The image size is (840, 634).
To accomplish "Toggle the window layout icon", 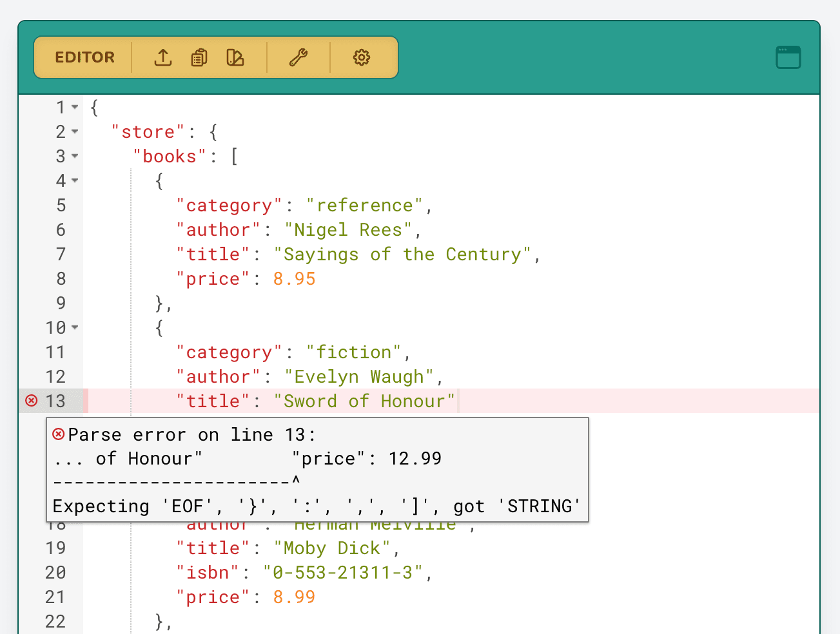I will click(788, 57).
